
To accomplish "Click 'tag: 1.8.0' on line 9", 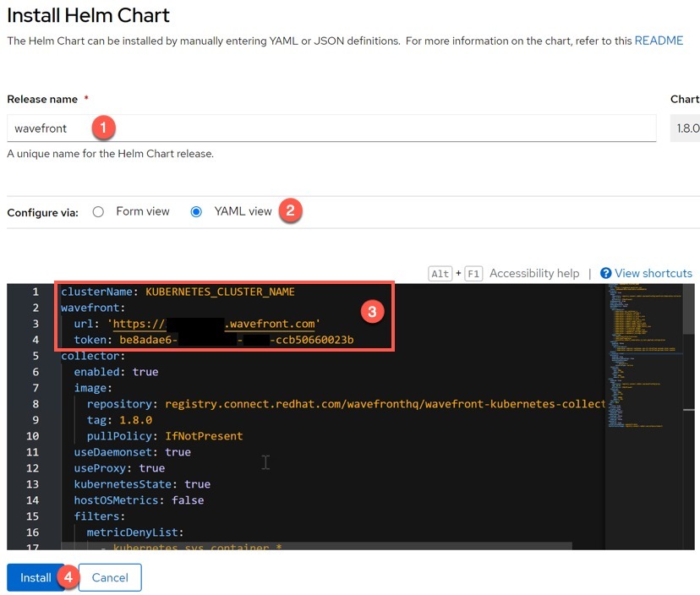I will point(119,421).
